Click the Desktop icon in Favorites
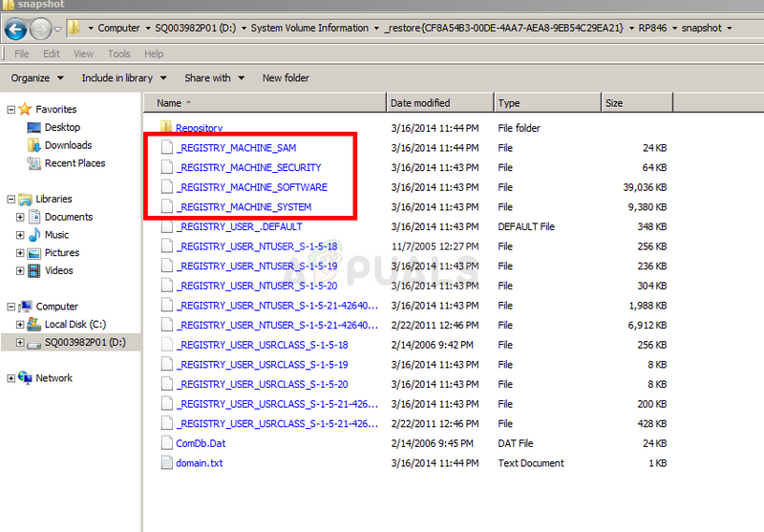 coord(34,128)
